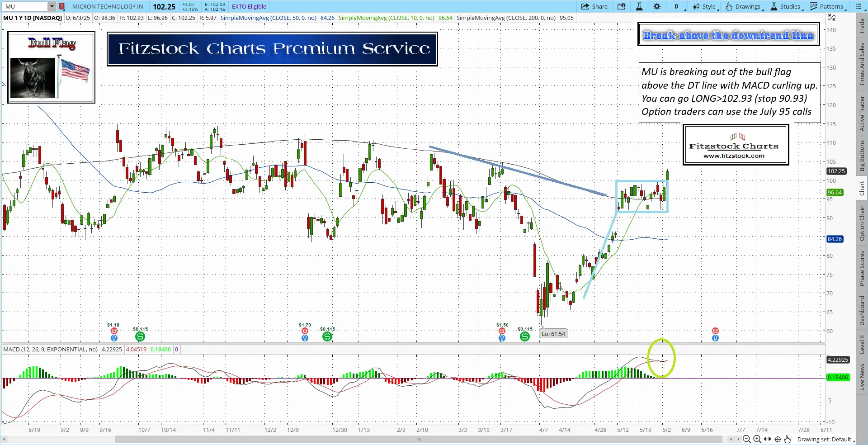The width and height of the screenshot is (868, 445).
Task: Click the 4.22925 MACD axis bubble
Action: 838,360
